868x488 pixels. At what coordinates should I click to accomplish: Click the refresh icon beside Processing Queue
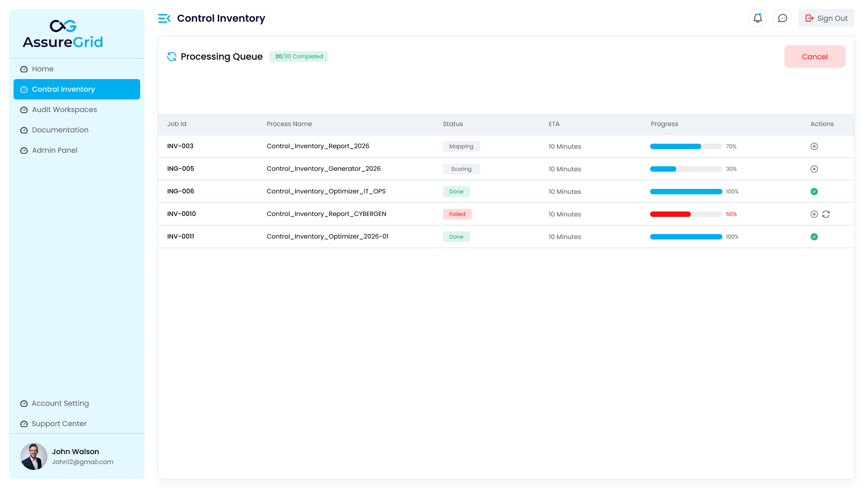(x=172, y=56)
